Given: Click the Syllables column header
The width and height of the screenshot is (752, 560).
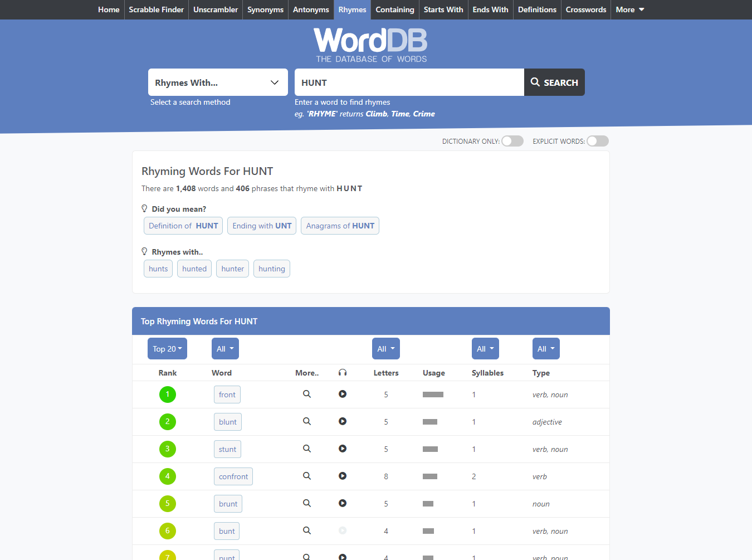Looking at the screenshot, I should click(x=487, y=373).
